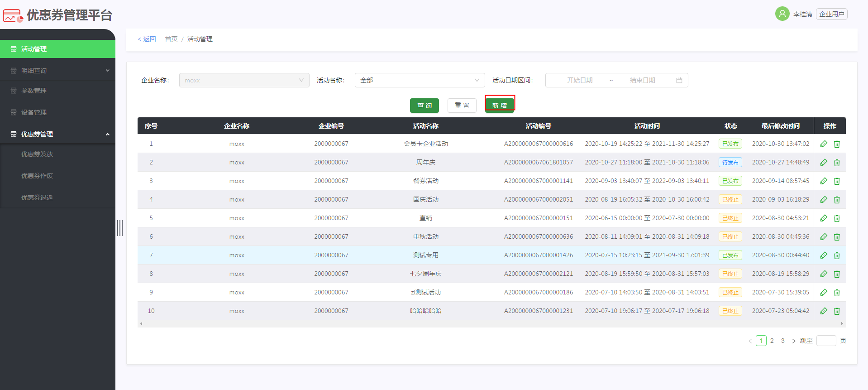The width and height of the screenshot is (868, 390).
Task: Expand the 明细查询 sidebar menu
Action: (57, 71)
